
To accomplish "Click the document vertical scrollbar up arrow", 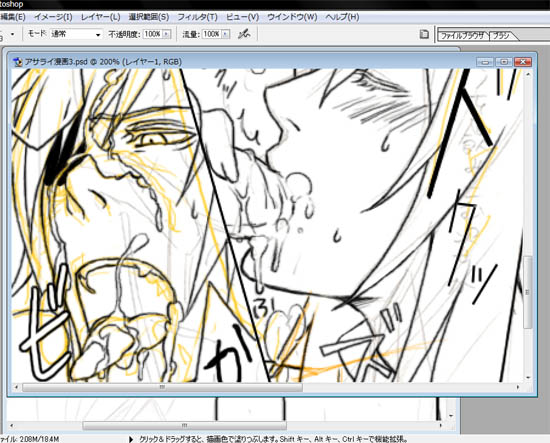I will coord(528,74).
